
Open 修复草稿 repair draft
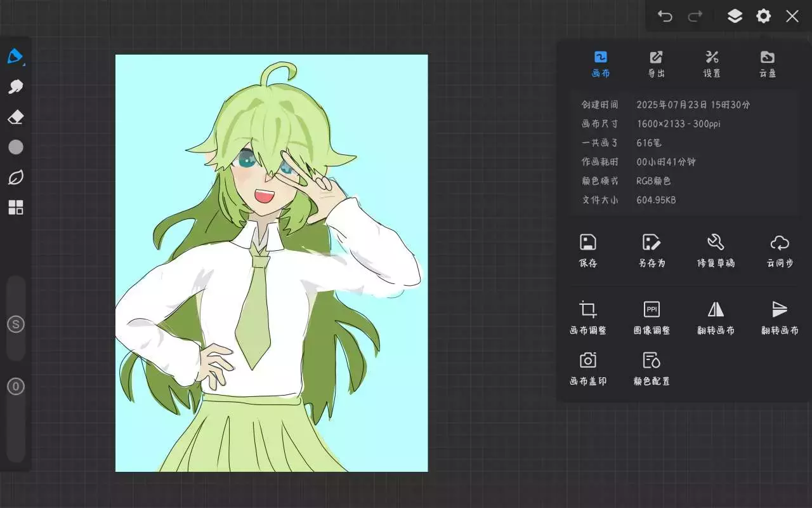(x=716, y=250)
